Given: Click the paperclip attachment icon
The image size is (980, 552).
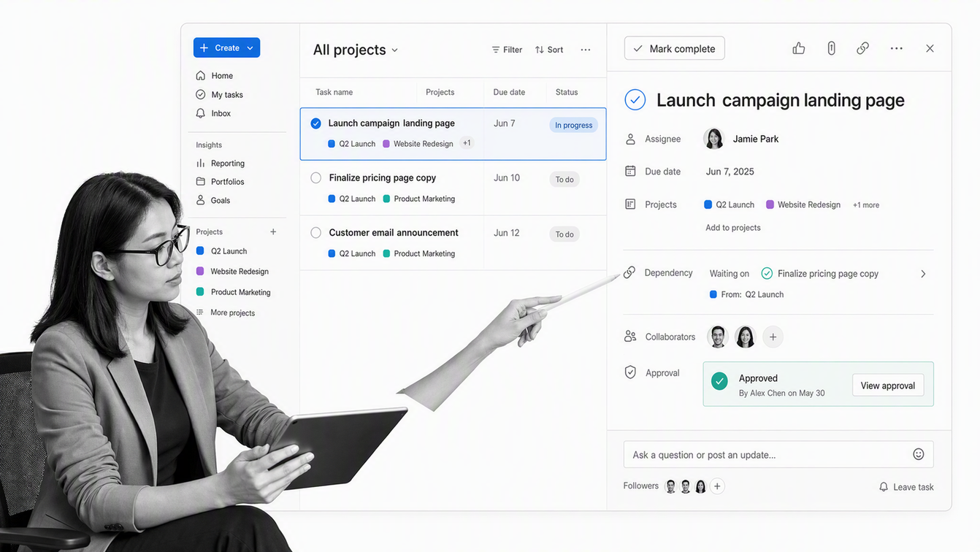Looking at the screenshot, I should click(x=831, y=48).
